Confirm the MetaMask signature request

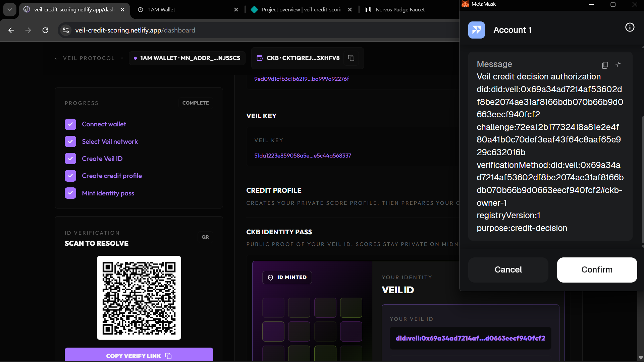coord(597,270)
